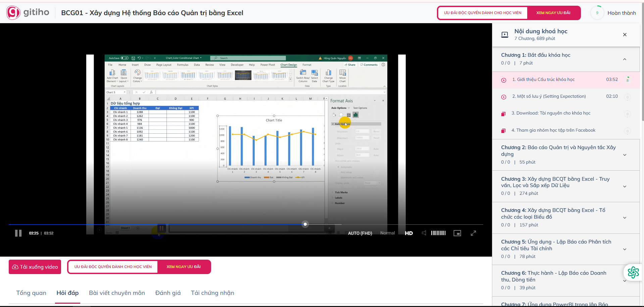Switch to the Đánh giá tab
Image resolution: width=644 pixels, height=307 pixels.
click(168, 293)
